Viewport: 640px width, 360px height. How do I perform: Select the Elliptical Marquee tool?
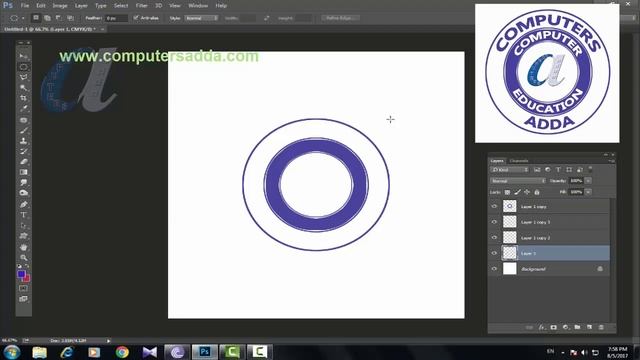point(23,67)
